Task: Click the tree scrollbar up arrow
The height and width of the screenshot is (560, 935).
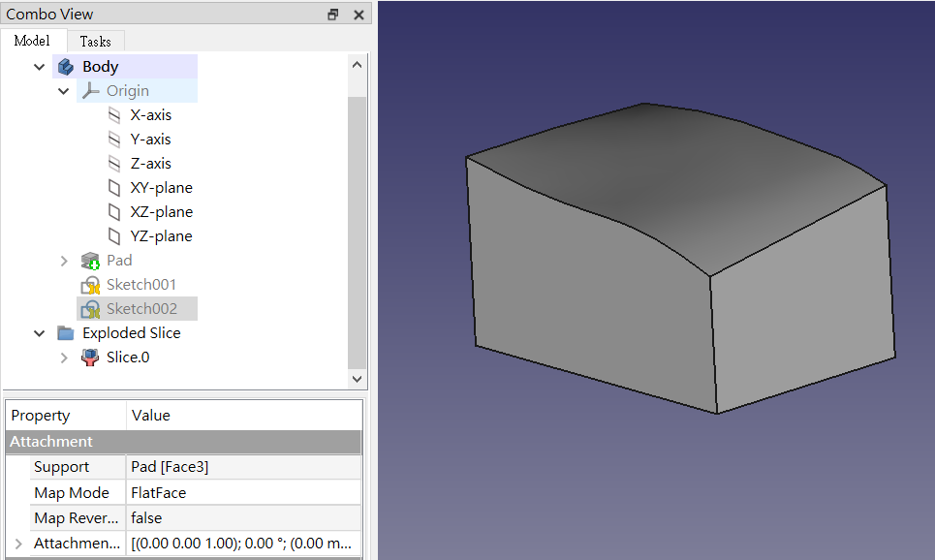Action: (x=358, y=65)
